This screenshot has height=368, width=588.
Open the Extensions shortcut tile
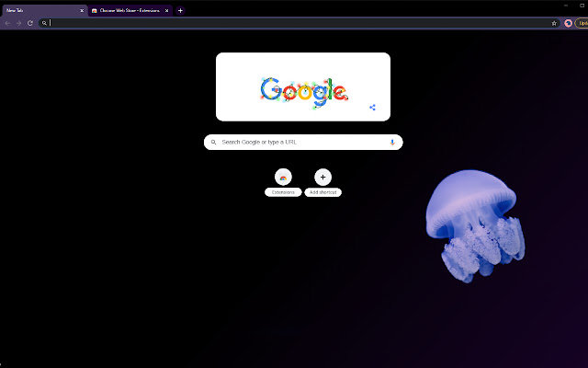pyautogui.click(x=283, y=177)
